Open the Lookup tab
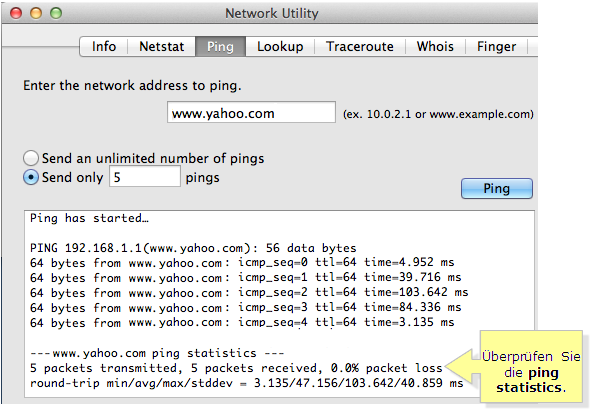Viewport: 591px width, 411px height. click(280, 46)
